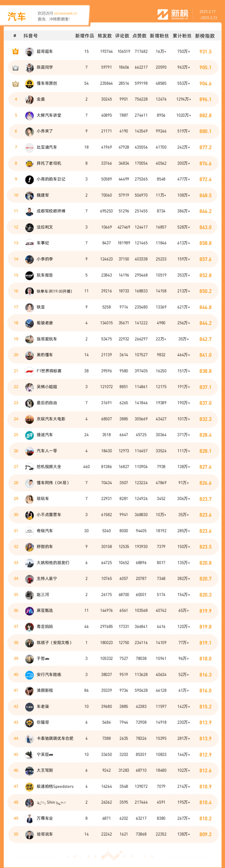This screenshot has width=225, height=868.
Task: Click the 奇瑞汽车 Chery logo avatar
Action: coord(30,531)
